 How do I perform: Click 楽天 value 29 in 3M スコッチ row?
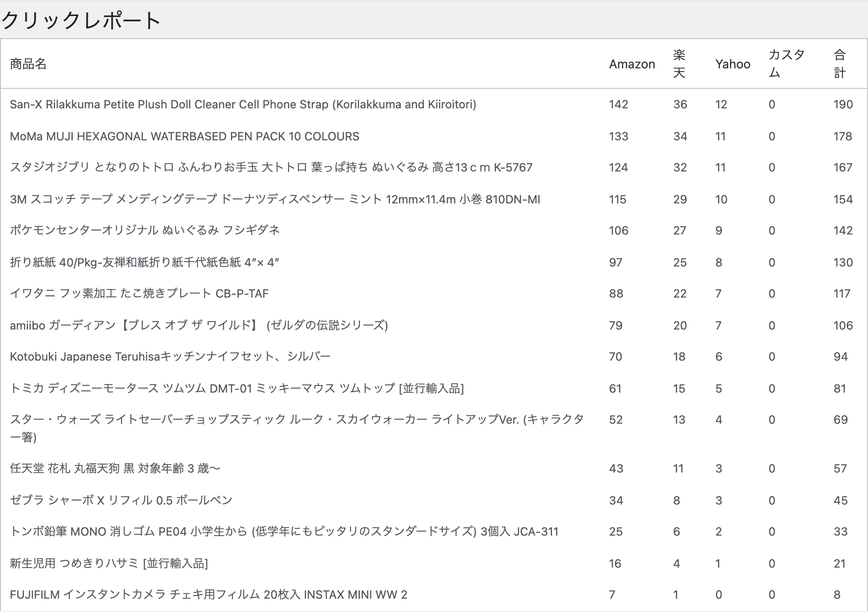coord(680,199)
